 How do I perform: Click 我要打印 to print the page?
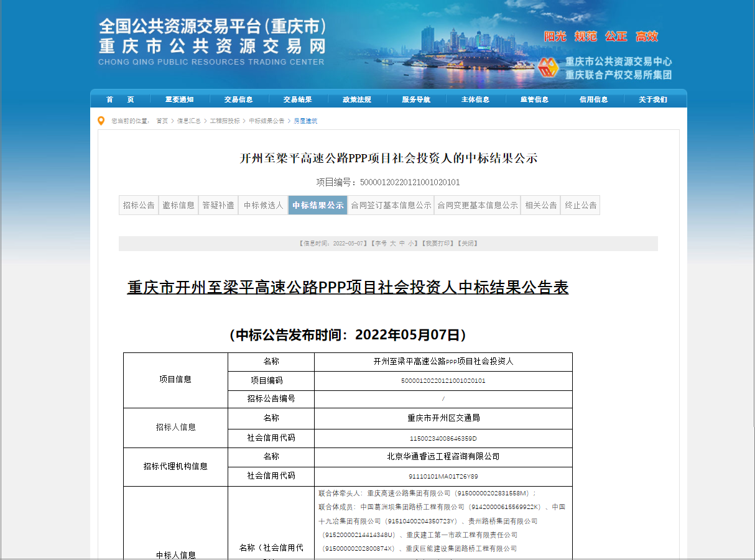pos(438,244)
